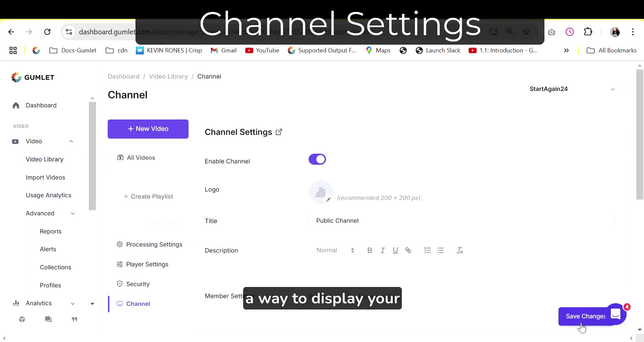Insert a link in description
The height and width of the screenshot is (342, 644).
408,250
